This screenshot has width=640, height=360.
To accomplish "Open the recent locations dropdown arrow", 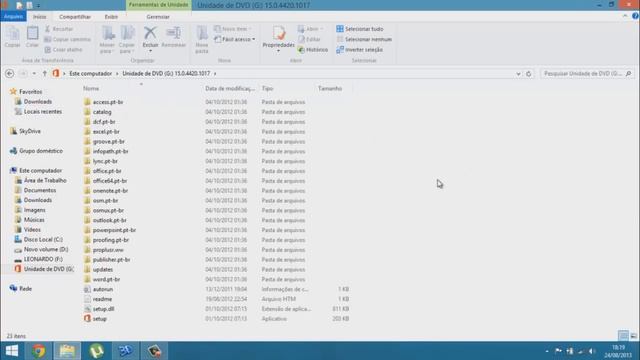I will click(x=34, y=73).
